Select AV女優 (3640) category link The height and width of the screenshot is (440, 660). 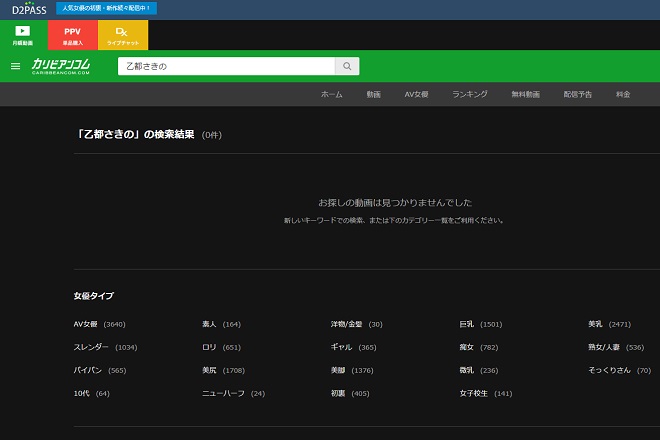coord(100,324)
